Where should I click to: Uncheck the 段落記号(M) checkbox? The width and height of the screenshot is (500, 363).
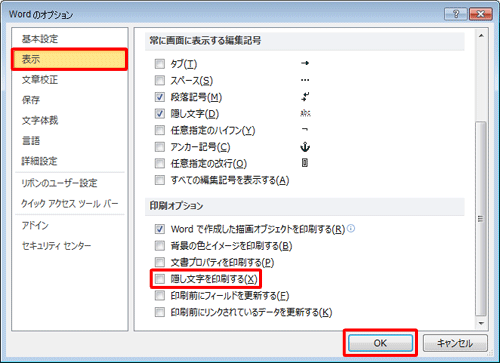[160, 97]
